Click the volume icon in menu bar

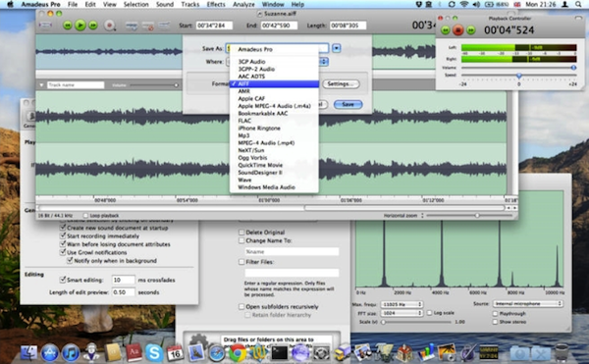point(476,4)
